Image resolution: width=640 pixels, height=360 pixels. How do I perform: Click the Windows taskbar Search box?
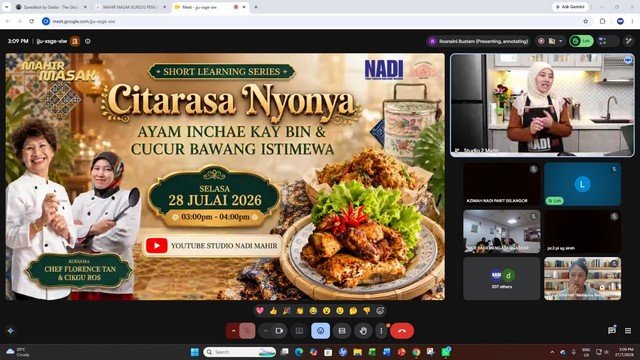(x=240, y=352)
